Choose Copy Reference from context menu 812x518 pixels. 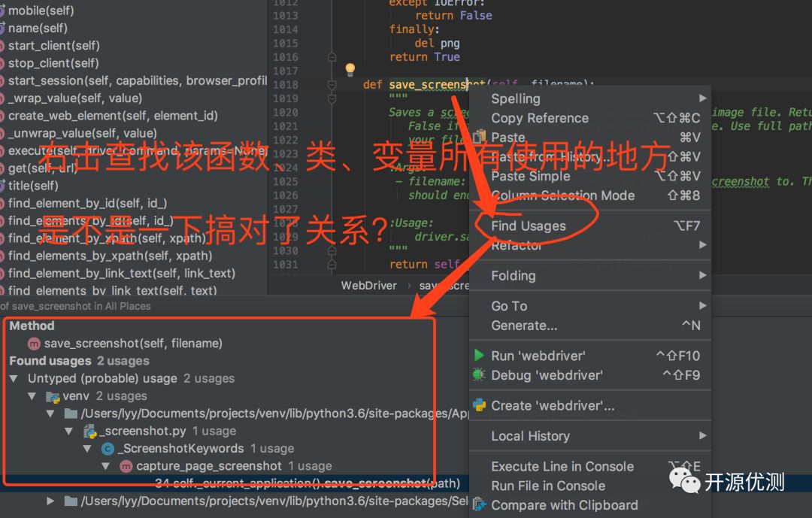pyautogui.click(x=590, y=118)
